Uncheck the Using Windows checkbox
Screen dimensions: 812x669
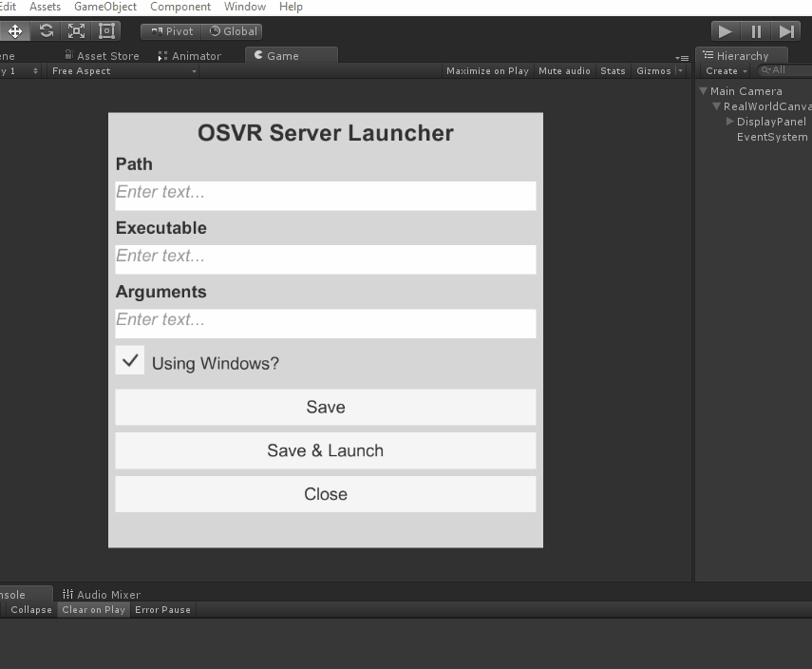pos(130,360)
